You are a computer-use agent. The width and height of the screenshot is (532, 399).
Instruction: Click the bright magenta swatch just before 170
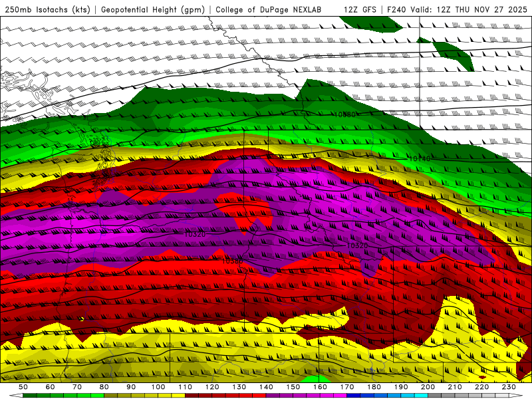pos(340,395)
